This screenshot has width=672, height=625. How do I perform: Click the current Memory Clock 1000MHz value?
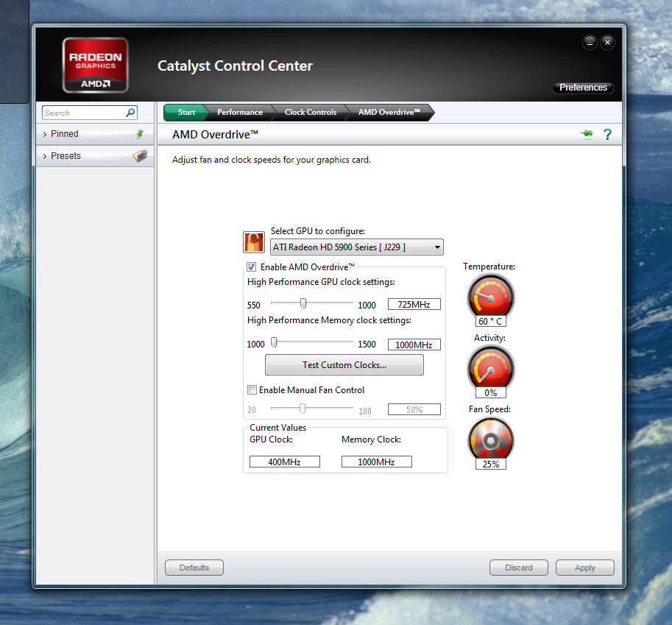[x=376, y=462]
